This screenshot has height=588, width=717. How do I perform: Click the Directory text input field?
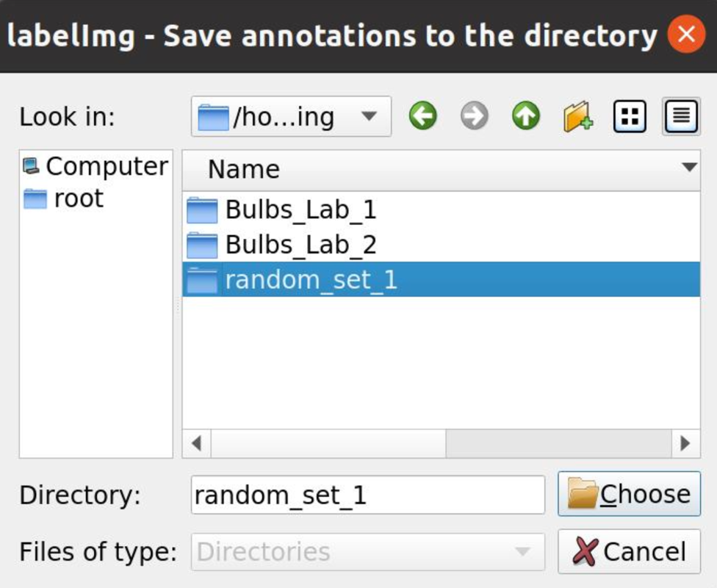coord(367,495)
